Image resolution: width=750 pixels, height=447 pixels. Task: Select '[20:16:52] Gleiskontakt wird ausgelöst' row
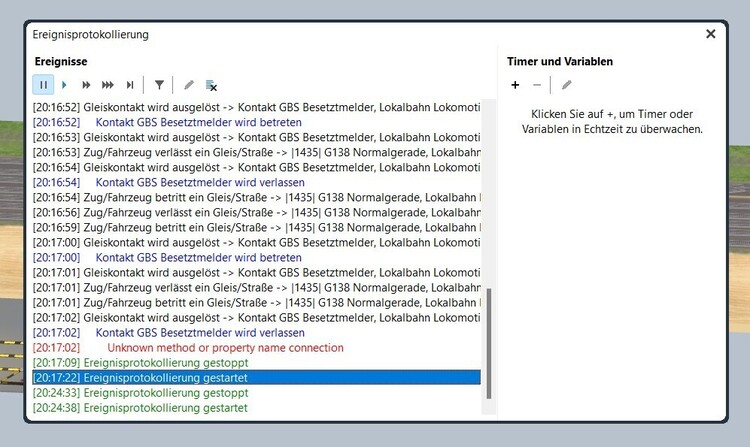pyautogui.click(x=256, y=107)
